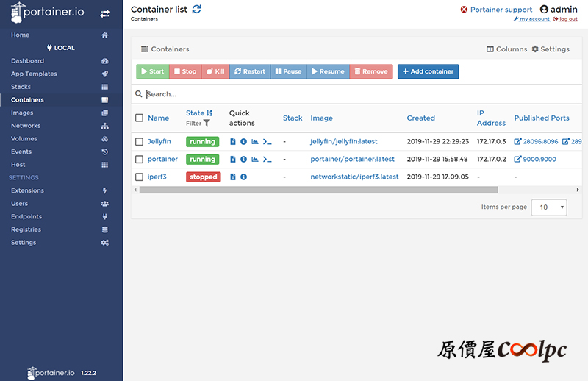Image resolution: width=588 pixels, height=381 pixels.
Task: Click the search magnifier icon
Action: (x=138, y=94)
